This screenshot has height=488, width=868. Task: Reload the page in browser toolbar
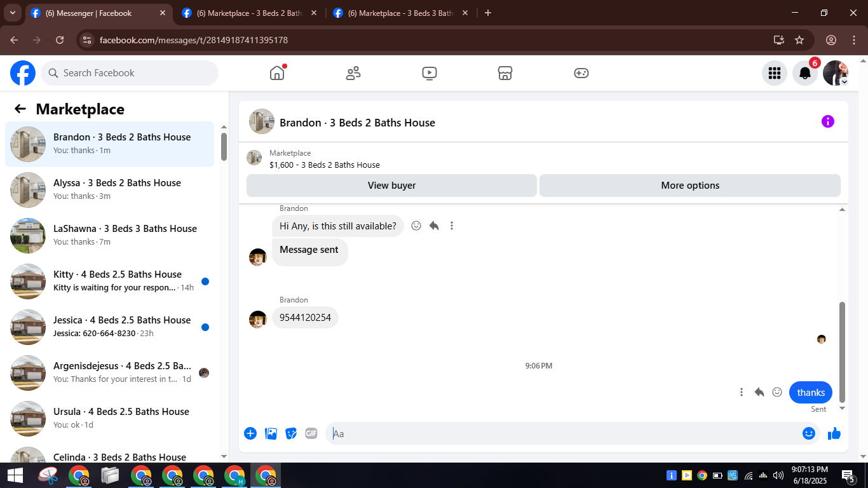[60, 40]
